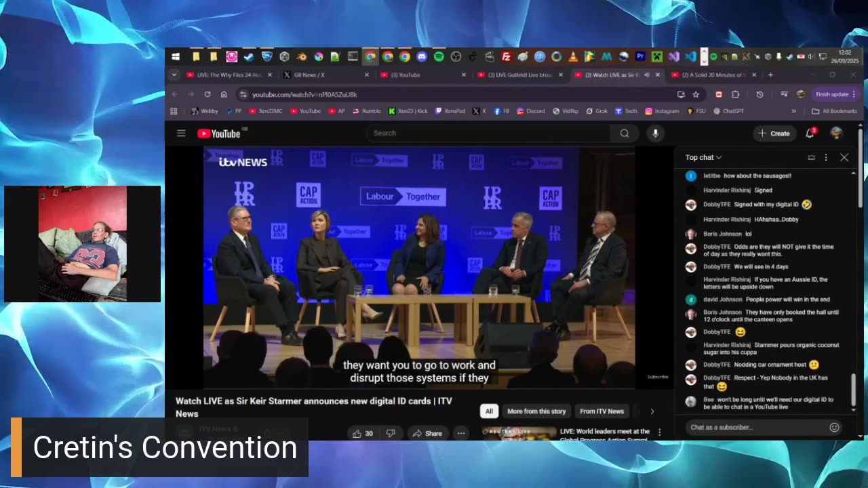This screenshot has width=868, height=488.
Task: Open site information icon in address bar
Action: pyautogui.click(x=243, y=94)
